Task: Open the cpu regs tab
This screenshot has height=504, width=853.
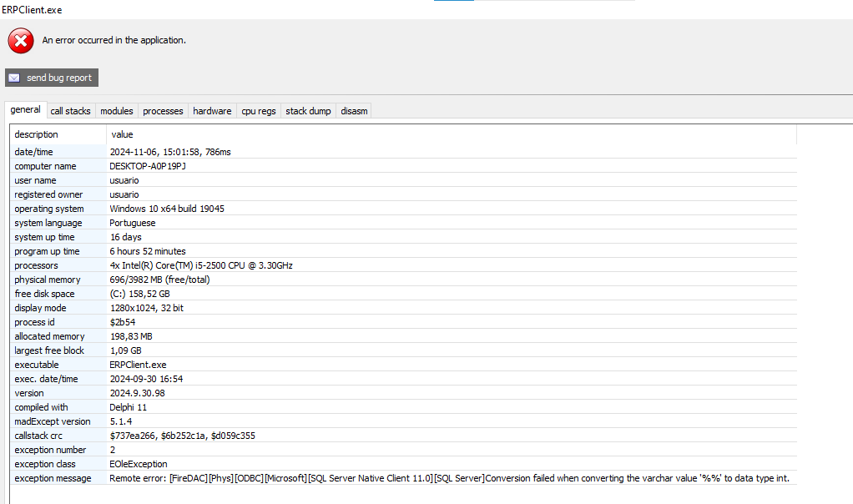Action: [x=259, y=111]
